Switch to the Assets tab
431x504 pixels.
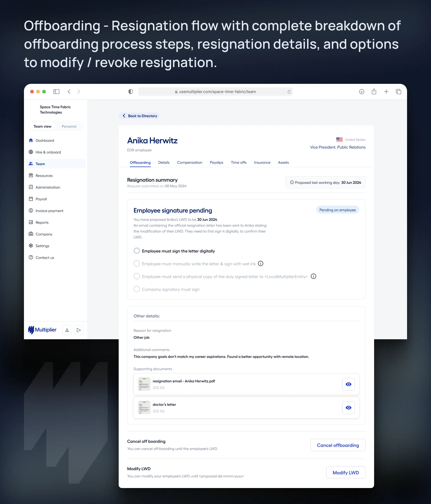tap(283, 162)
